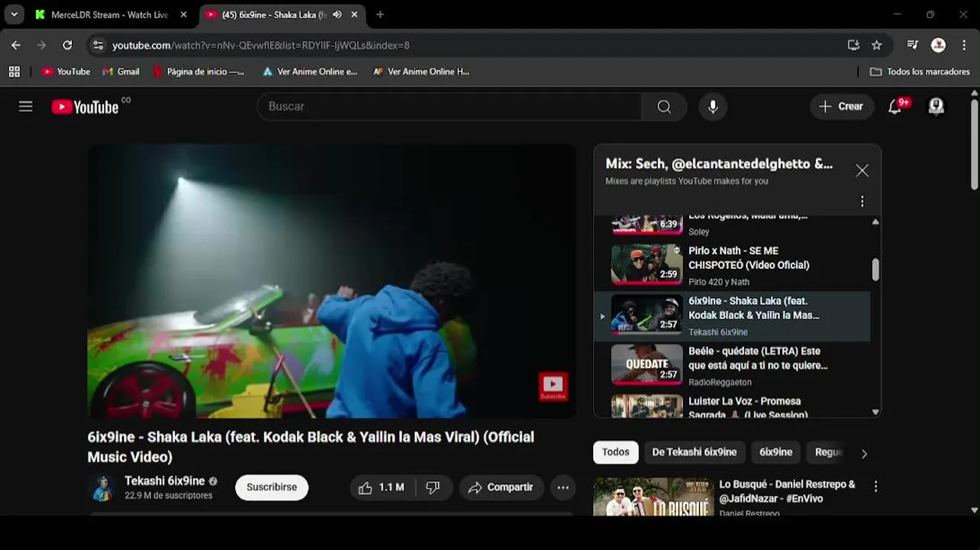The image size is (980, 550).
Task: Focus the Buscar search field
Action: 450,107
